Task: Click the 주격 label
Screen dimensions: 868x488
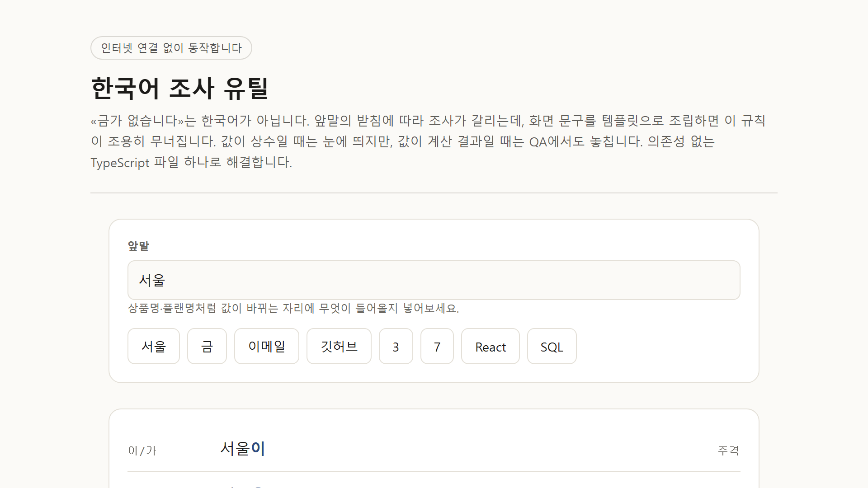Action: (x=728, y=450)
